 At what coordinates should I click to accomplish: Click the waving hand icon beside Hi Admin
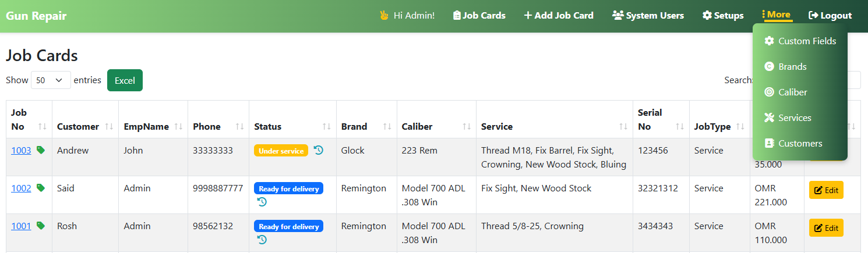click(384, 15)
